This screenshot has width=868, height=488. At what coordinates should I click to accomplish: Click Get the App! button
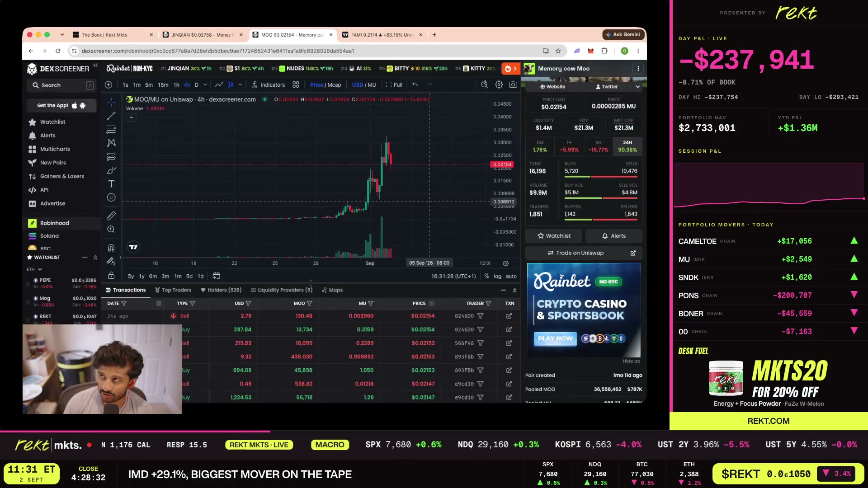[x=61, y=105]
